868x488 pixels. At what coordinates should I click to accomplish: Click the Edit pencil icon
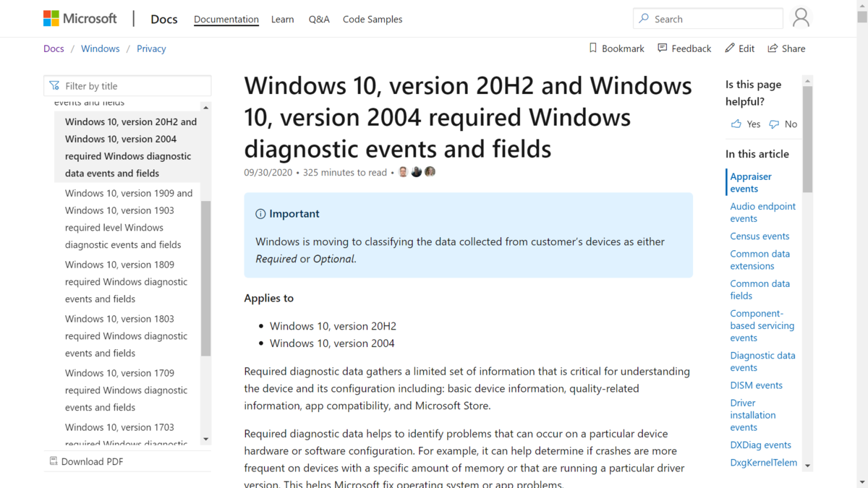coord(730,48)
